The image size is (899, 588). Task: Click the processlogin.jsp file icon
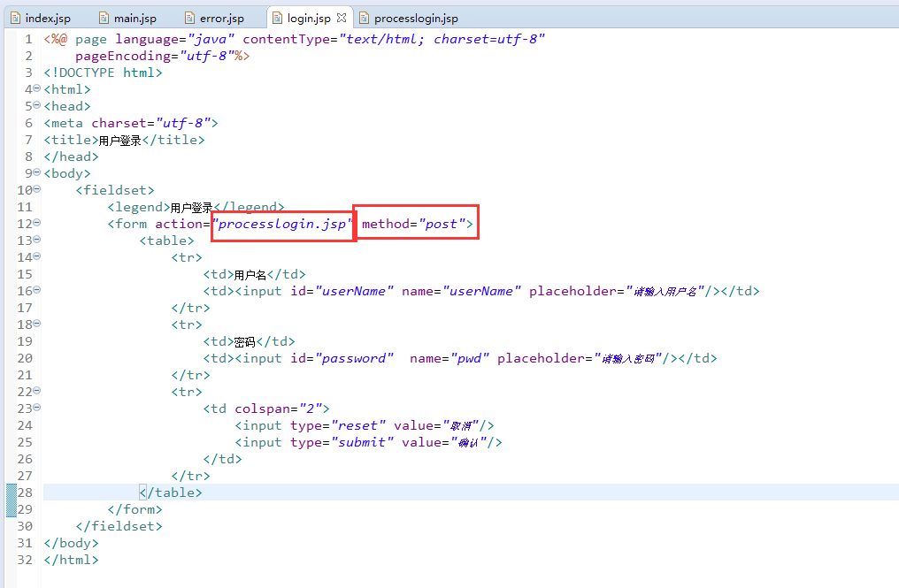364,19
